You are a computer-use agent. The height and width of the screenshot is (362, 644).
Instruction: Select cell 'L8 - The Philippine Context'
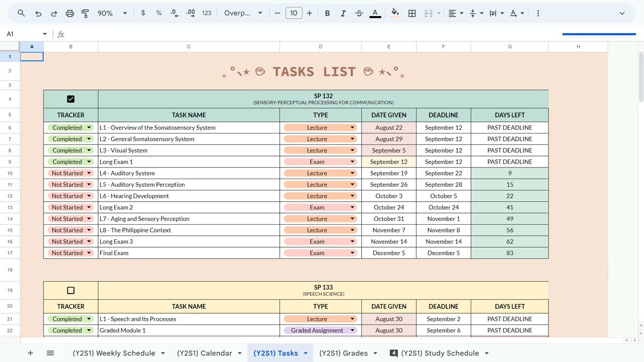(189, 230)
